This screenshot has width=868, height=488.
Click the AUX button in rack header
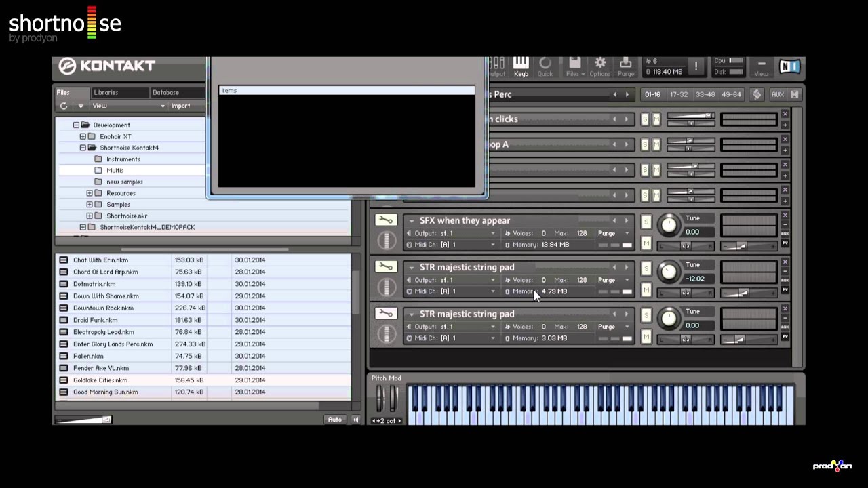777,94
